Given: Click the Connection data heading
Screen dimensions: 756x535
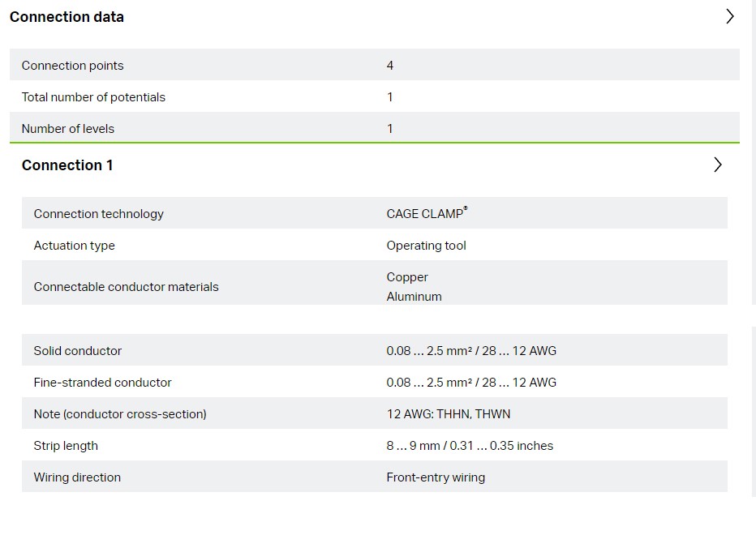Looking at the screenshot, I should (x=67, y=17).
